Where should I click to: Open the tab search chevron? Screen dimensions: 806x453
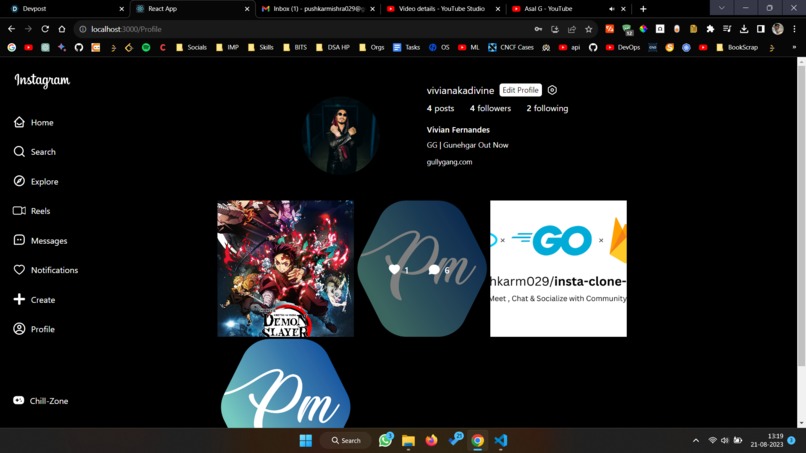(x=721, y=8)
